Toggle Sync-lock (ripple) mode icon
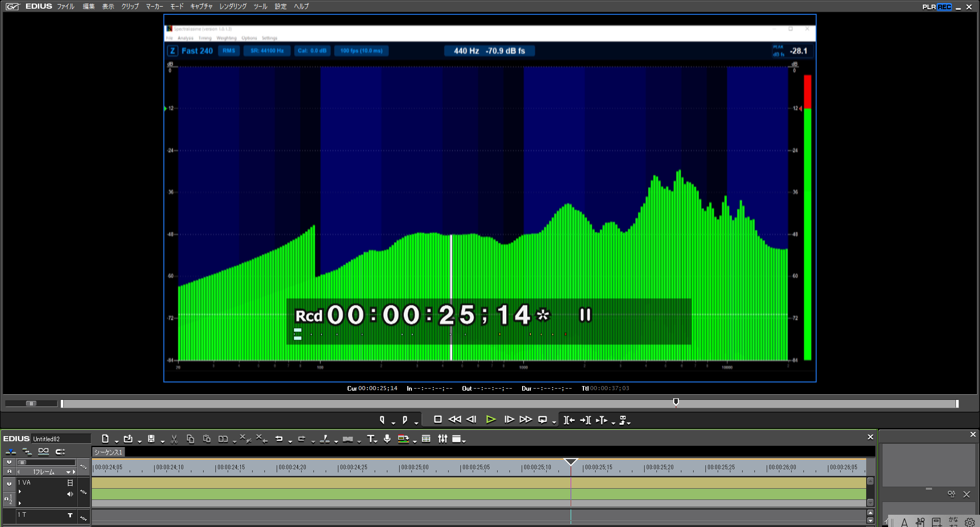This screenshot has height=527, width=980. (27, 451)
